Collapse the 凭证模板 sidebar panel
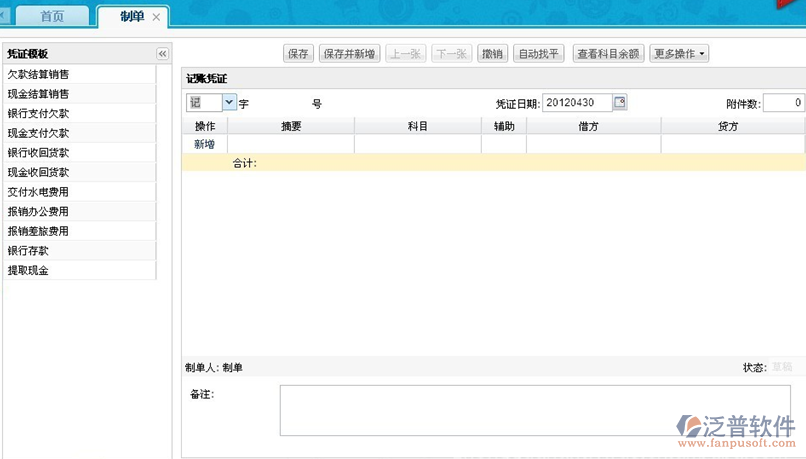This screenshot has width=806, height=459. tap(163, 54)
